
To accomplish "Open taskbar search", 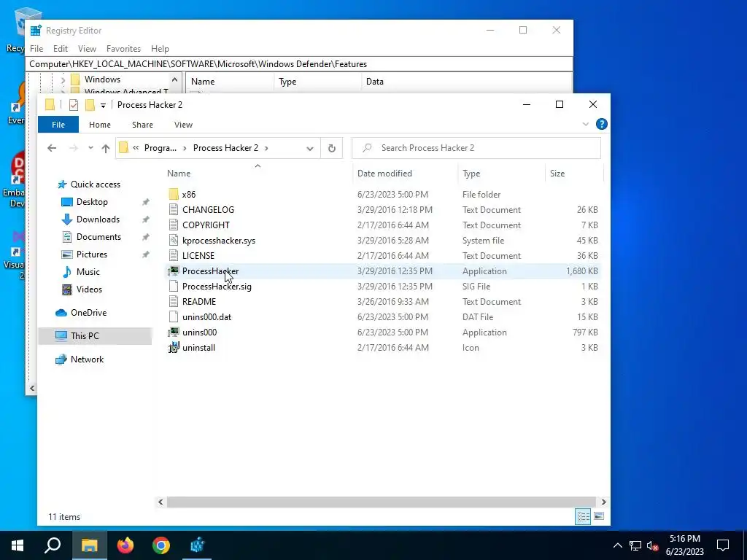I will (53, 545).
